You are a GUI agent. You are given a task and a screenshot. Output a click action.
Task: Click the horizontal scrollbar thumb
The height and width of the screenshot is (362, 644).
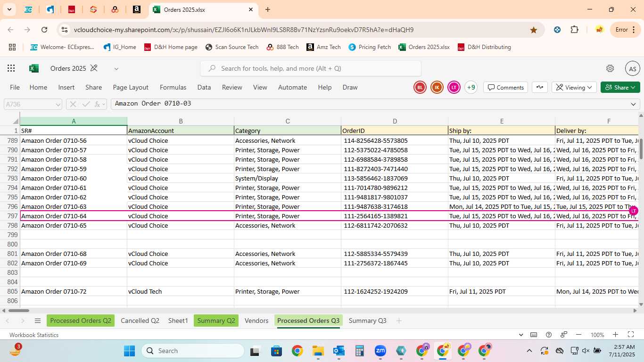tap(18, 310)
